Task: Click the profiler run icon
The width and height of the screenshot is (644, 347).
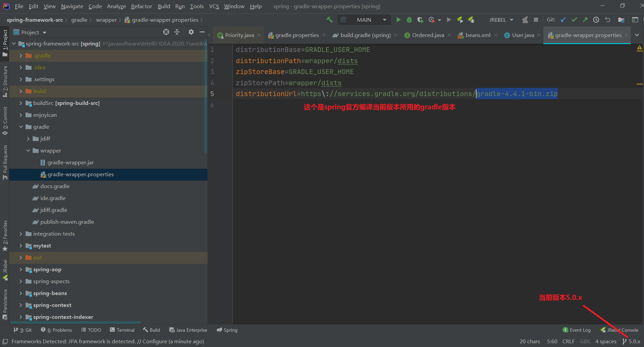Action: [x=432, y=20]
